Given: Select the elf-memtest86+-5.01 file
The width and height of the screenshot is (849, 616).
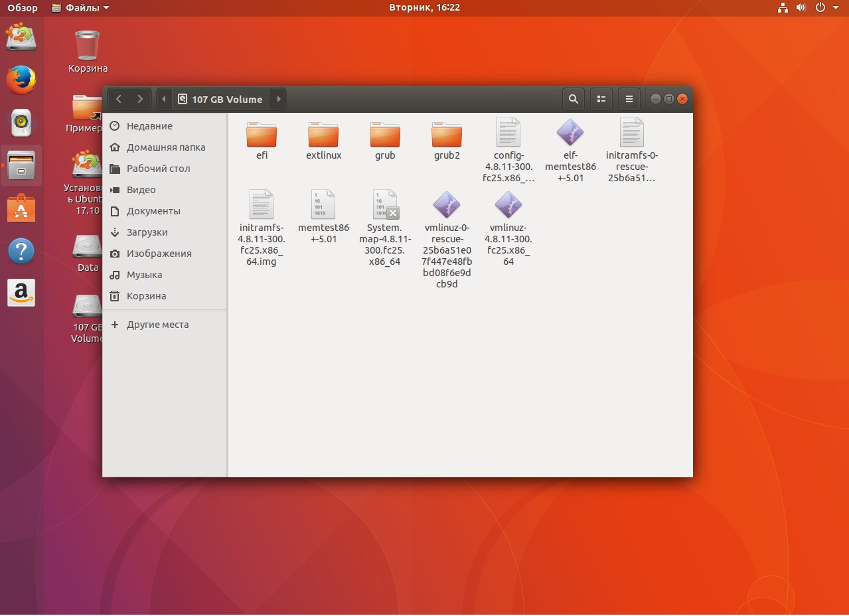Looking at the screenshot, I should [x=570, y=133].
